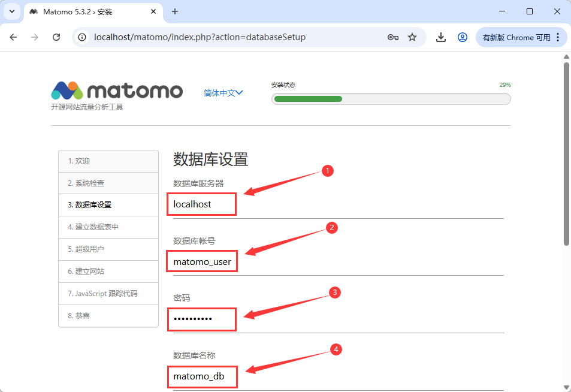Click the 有新版 Chrome 可用 update button

(516, 37)
